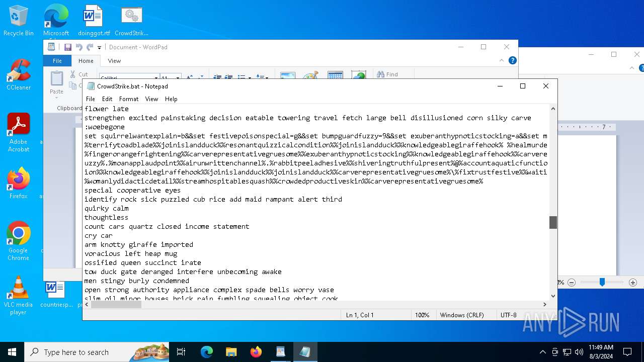Switch to the WordPad Home tab
Viewport: 644px width, 362px height.
click(86, 61)
